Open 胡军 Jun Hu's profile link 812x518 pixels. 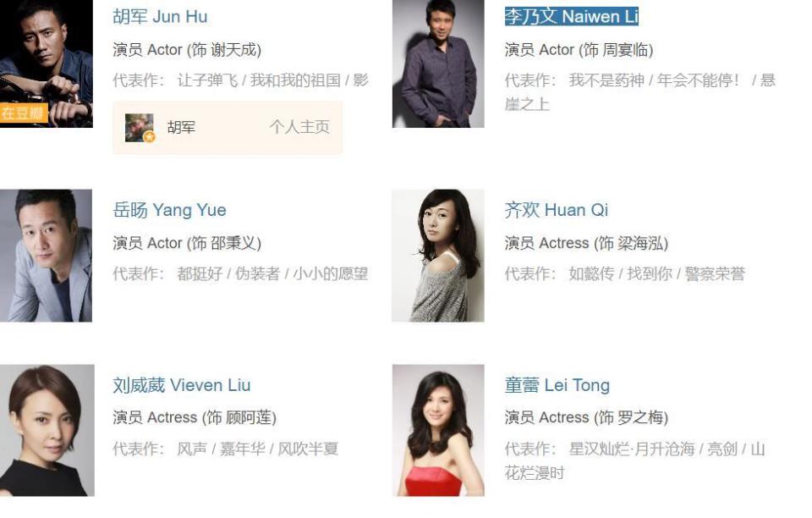pos(160,17)
